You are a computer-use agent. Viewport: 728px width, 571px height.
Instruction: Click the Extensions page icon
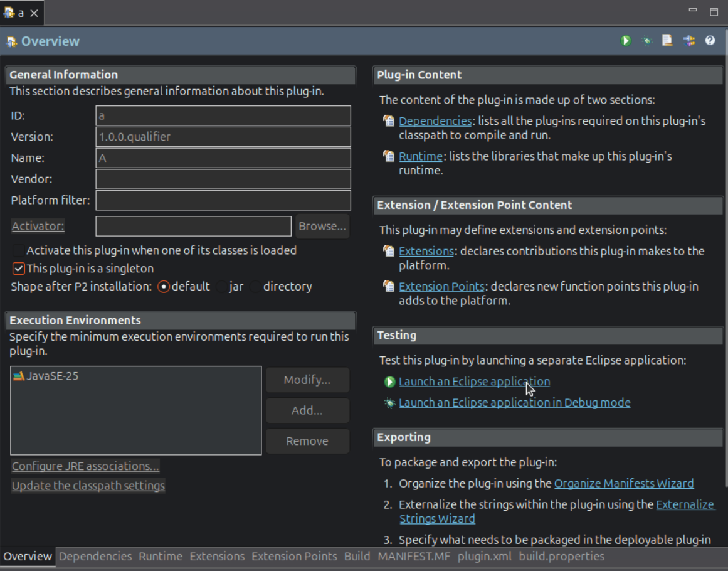(x=389, y=251)
